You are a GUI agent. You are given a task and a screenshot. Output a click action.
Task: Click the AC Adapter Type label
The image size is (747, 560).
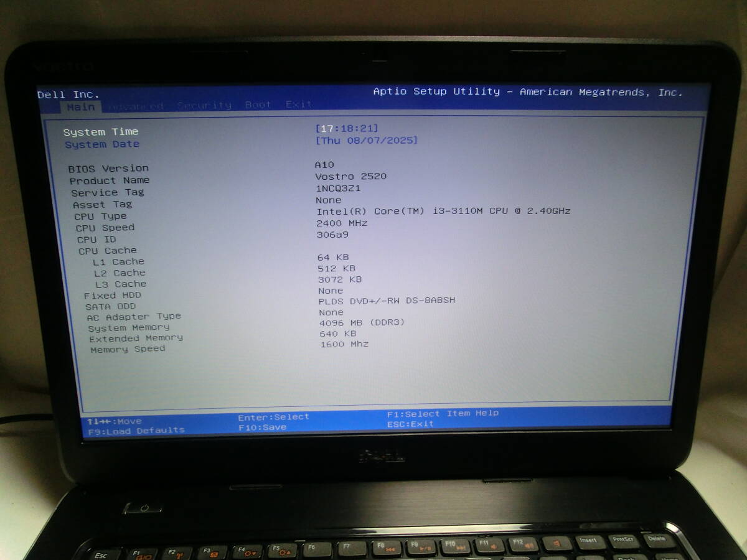pyautogui.click(x=134, y=317)
